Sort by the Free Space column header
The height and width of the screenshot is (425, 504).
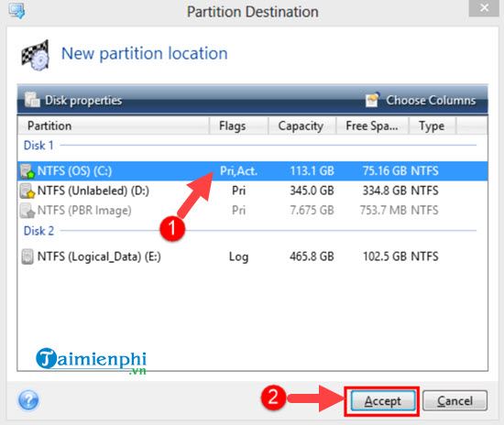click(x=372, y=125)
